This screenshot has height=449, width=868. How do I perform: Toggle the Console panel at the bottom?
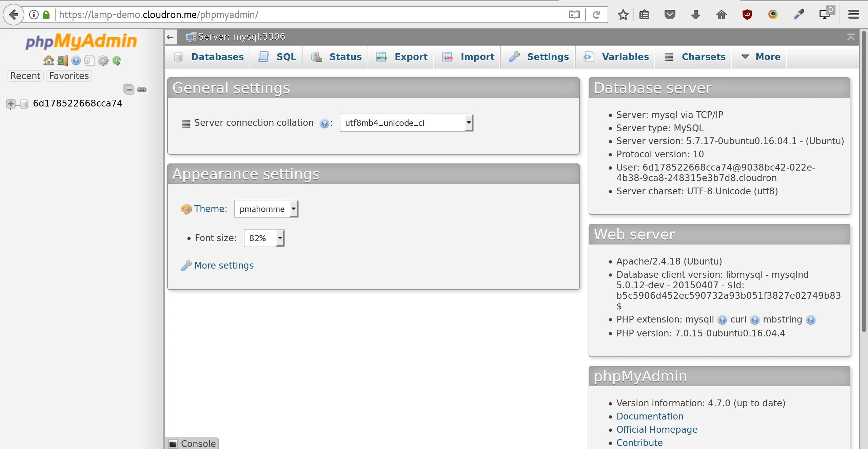[192, 443]
